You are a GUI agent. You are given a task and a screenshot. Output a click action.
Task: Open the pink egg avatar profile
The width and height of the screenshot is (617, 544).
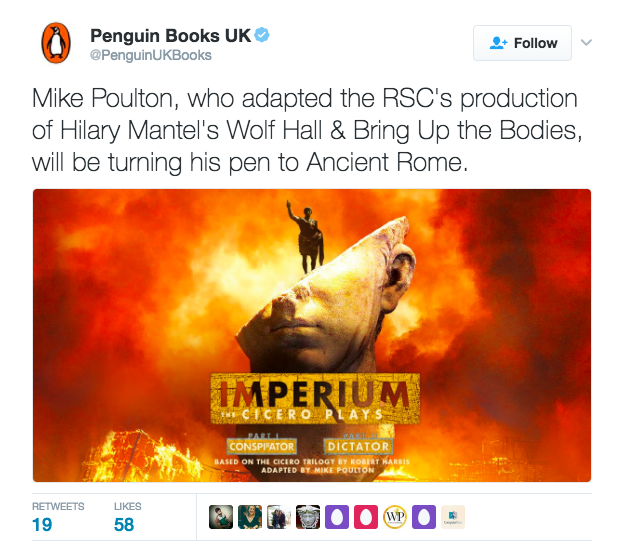point(366,517)
